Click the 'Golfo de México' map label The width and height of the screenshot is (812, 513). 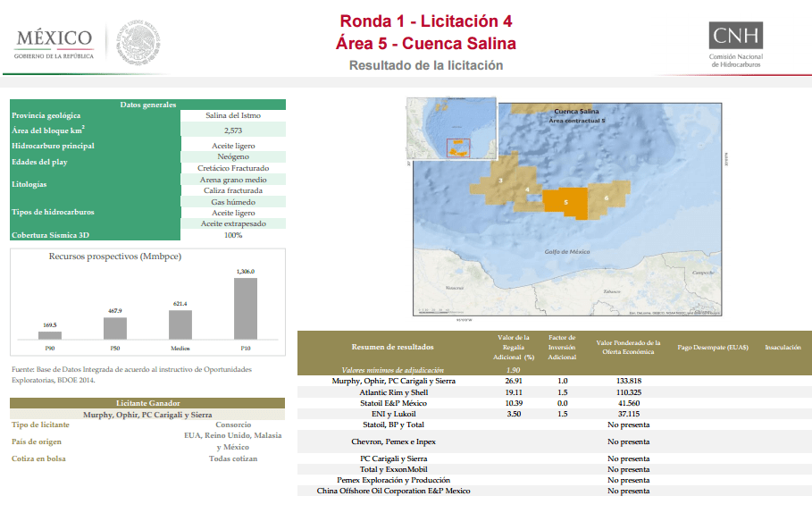567,252
